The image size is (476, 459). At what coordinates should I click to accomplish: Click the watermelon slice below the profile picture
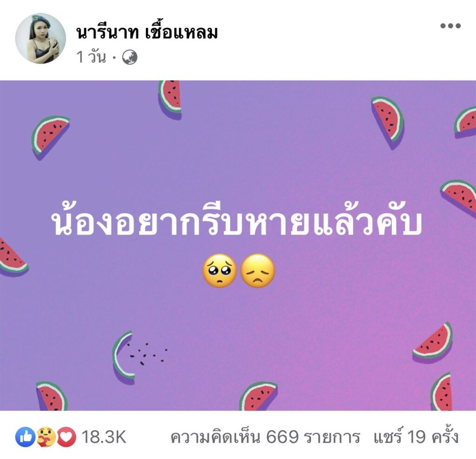(50, 138)
